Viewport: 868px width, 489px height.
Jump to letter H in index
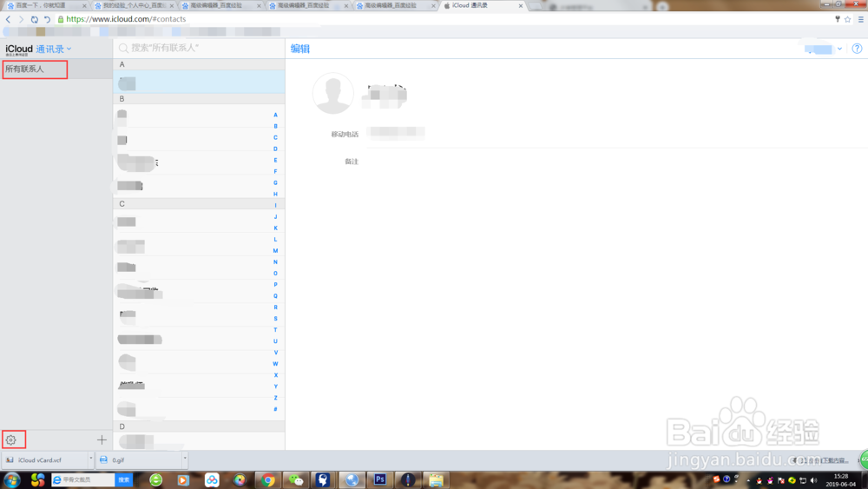coord(275,194)
